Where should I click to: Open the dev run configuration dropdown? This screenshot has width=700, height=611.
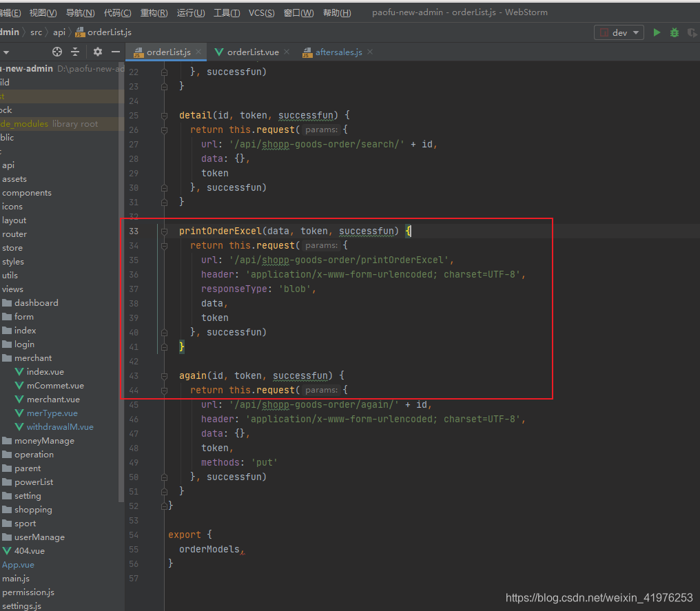tap(619, 32)
